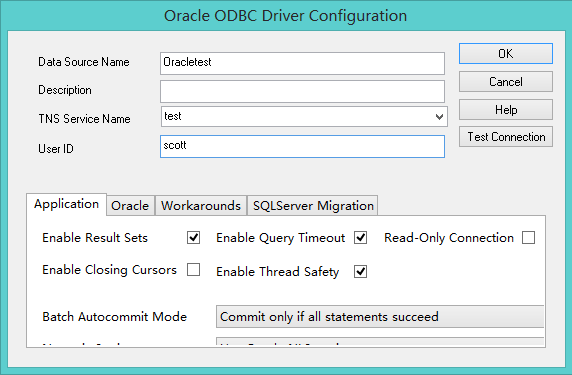Click into the Description field

pos(302,91)
